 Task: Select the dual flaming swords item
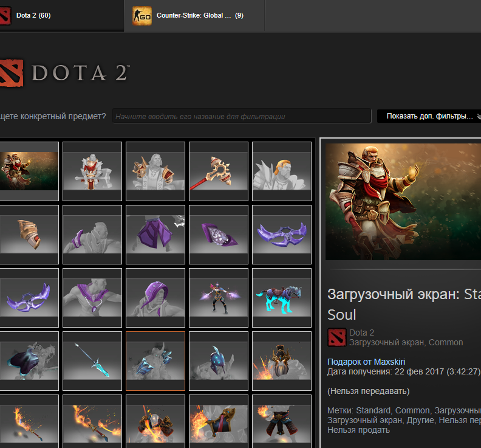coord(92,421)
